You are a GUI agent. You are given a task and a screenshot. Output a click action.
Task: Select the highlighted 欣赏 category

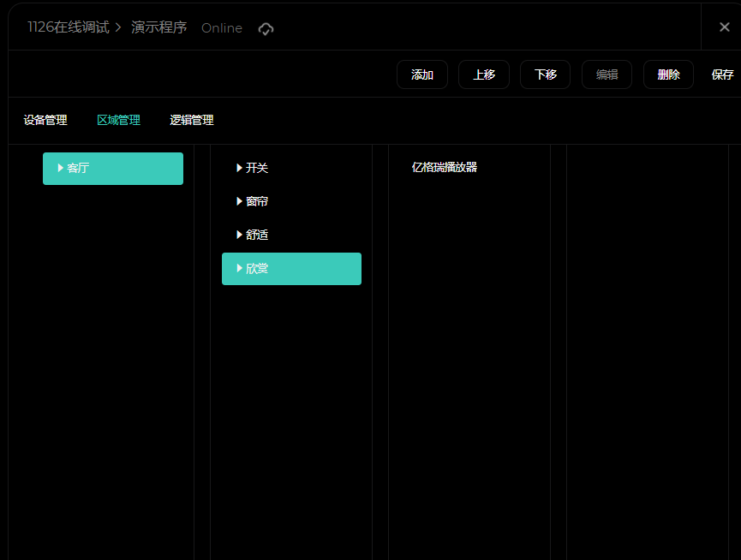point(291,269)
